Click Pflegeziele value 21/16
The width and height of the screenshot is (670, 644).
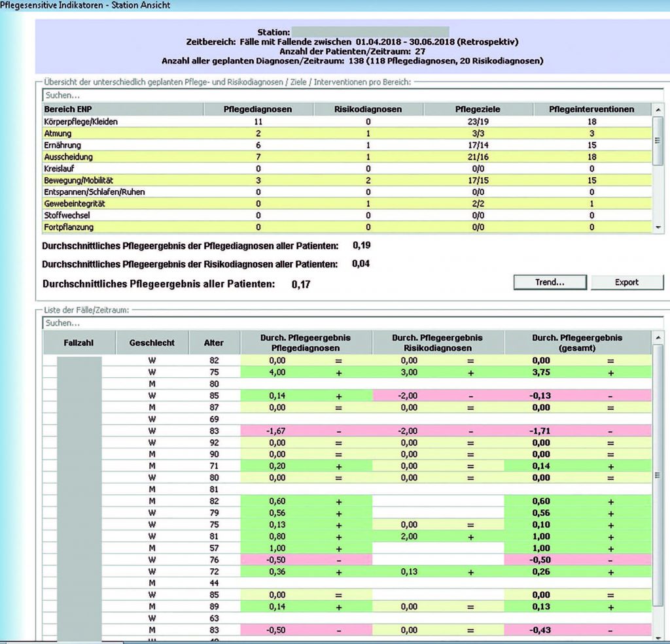478,157
